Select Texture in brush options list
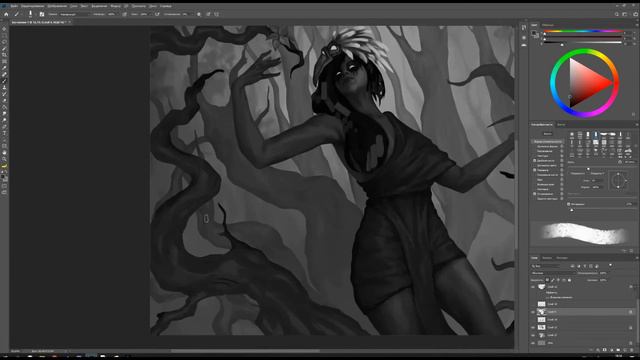Image resolution: width=640 pixels, height=360 pixels. 542,156
